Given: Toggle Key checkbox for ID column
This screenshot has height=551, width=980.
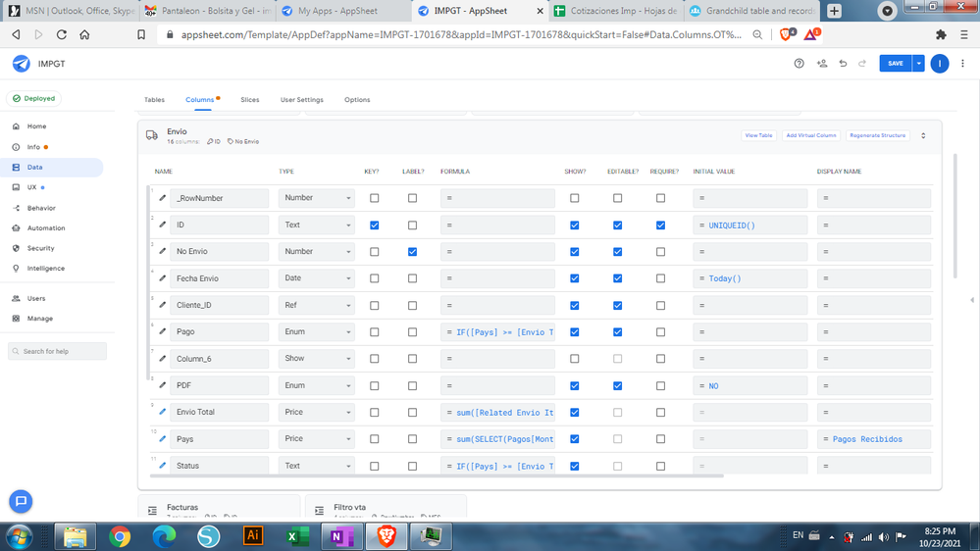Looking at the screenshot, I should (x=375, y=225).
